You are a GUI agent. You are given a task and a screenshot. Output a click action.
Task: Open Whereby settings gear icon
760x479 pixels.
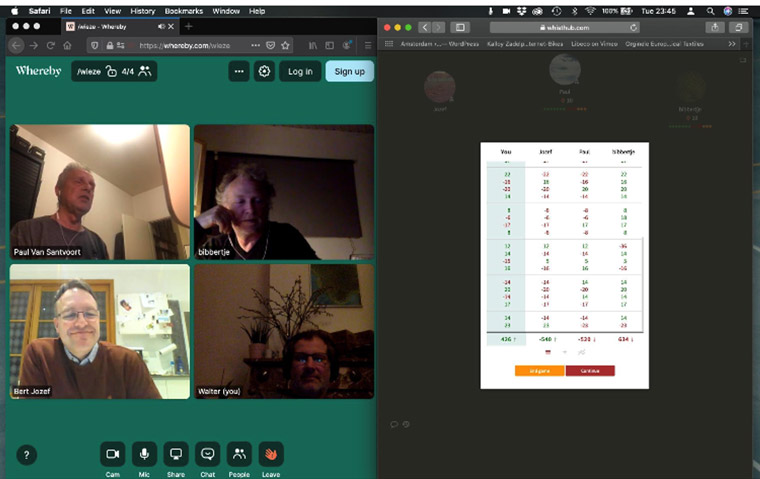tap(264, 71)
